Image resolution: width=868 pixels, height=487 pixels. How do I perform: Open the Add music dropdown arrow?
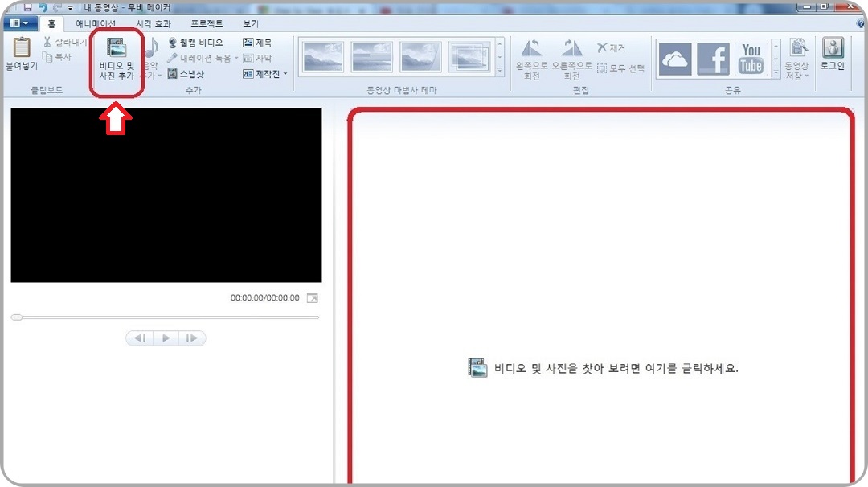158,76
